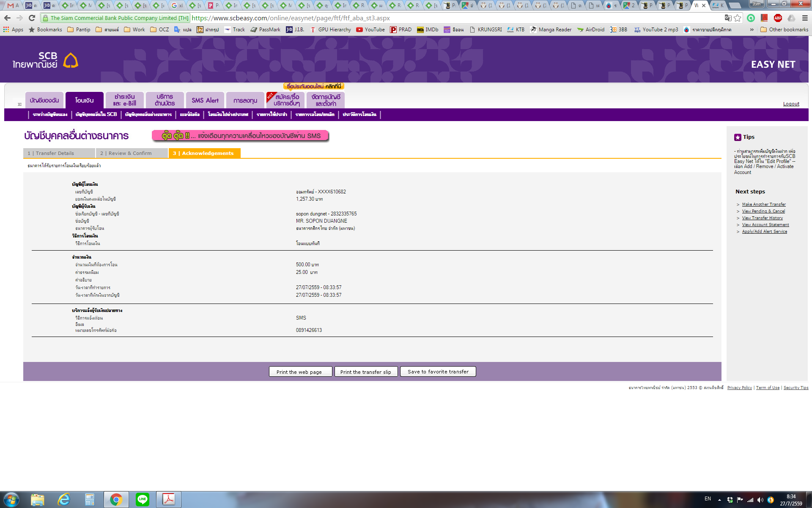Open Internet Explorer from taskbar
Viewport: 812px width, 508px height.
64,500
